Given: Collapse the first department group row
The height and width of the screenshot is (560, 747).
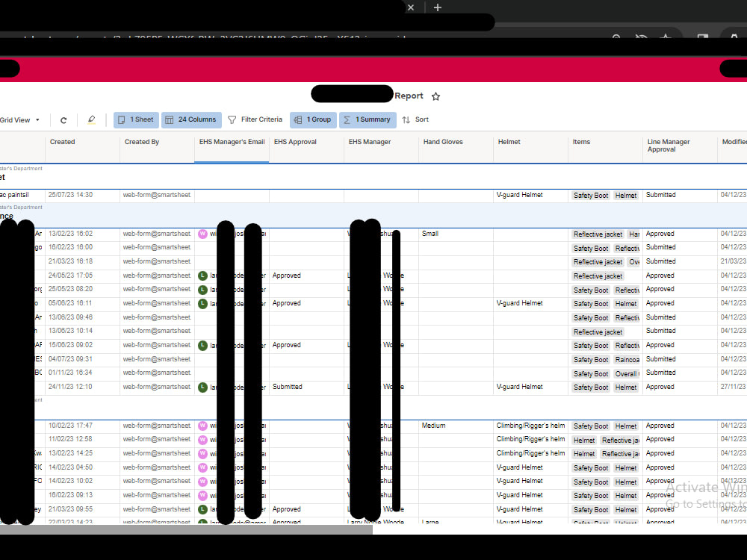Looking at the screenshot, I should 6,172.
